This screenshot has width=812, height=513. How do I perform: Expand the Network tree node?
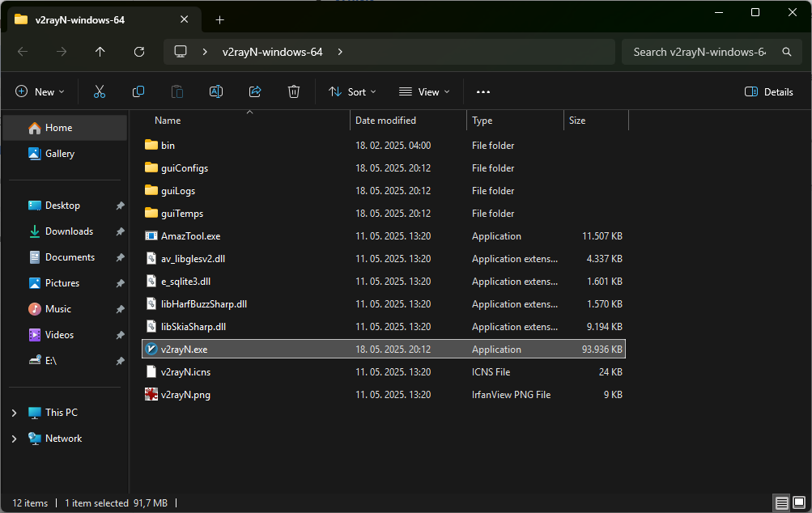pyautogui.click(x=14, y=439)
